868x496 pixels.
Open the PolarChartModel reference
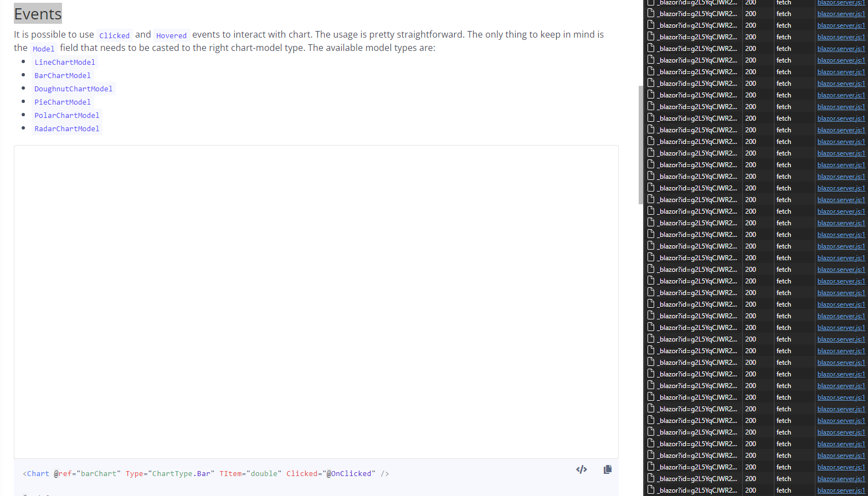point(67,115)
